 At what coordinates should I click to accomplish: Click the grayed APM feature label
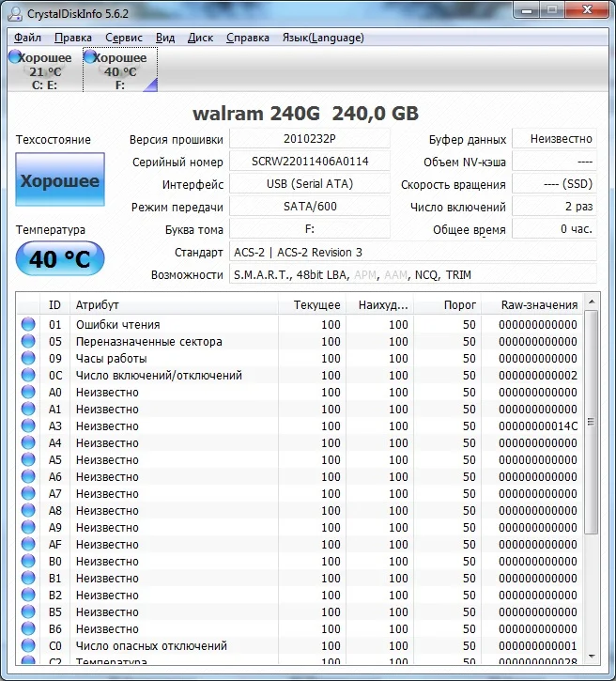(x=364, y=275)
